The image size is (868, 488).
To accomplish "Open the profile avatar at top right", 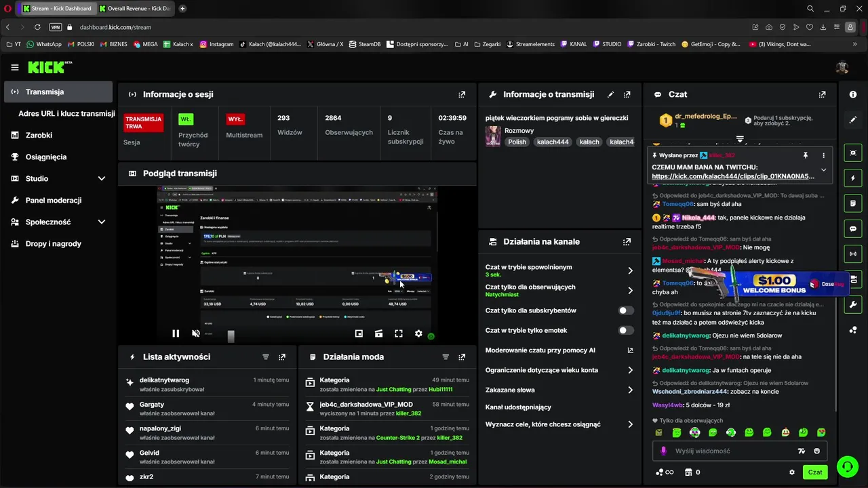I will pos(842,67).
